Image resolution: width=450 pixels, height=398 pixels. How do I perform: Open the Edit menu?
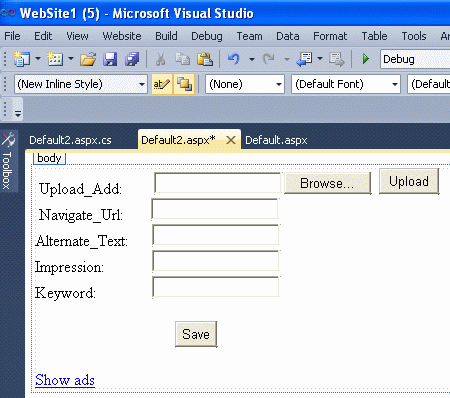point(43,36)
